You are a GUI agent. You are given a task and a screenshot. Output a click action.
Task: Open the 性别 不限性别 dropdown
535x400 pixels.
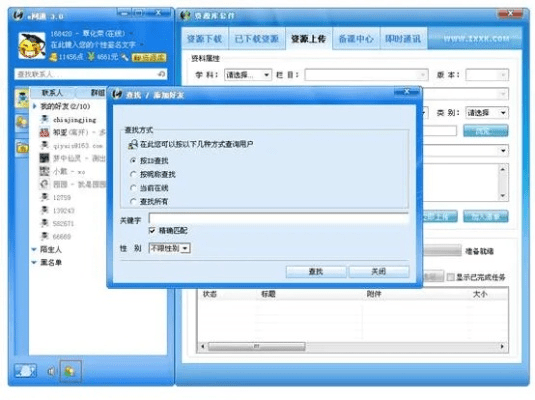[170, 248]
